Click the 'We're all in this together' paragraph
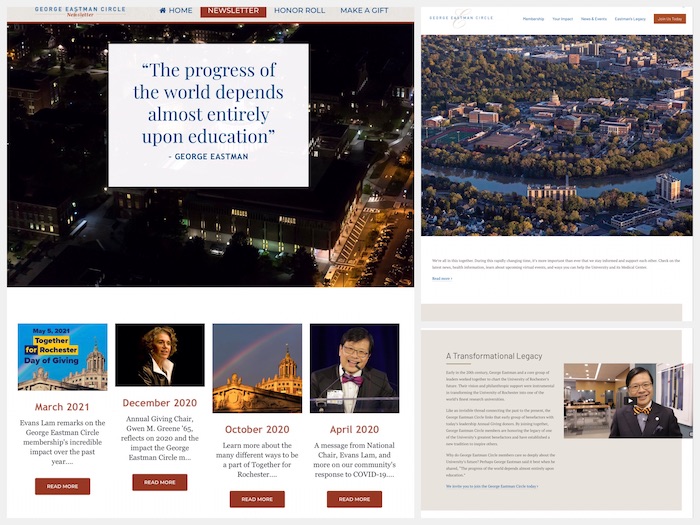 [x=556, y=264]
